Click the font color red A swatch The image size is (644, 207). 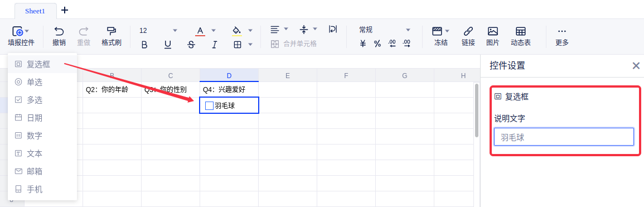[200, 31]
